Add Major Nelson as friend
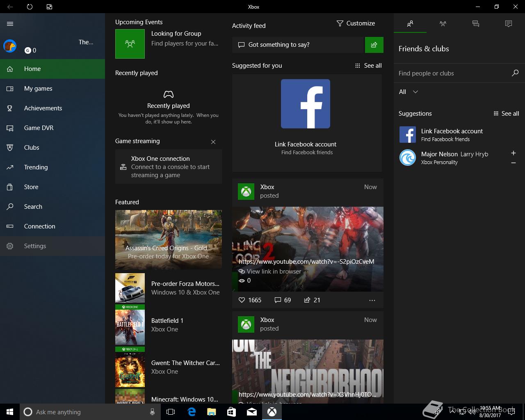The height and width of the screenshot is (420, 525). pos(514,153)
